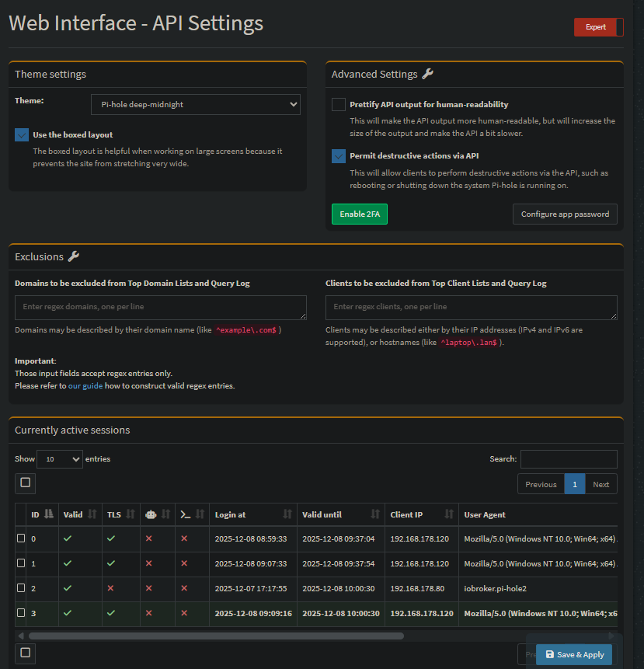The width and height of the screenshot is (644, 669).
Task: Open the Configure app password dialog
Action: (x=565, y=214)
